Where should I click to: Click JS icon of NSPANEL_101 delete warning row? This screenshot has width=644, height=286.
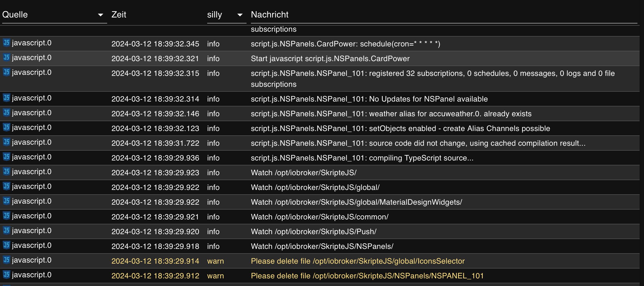coord(6,275)
